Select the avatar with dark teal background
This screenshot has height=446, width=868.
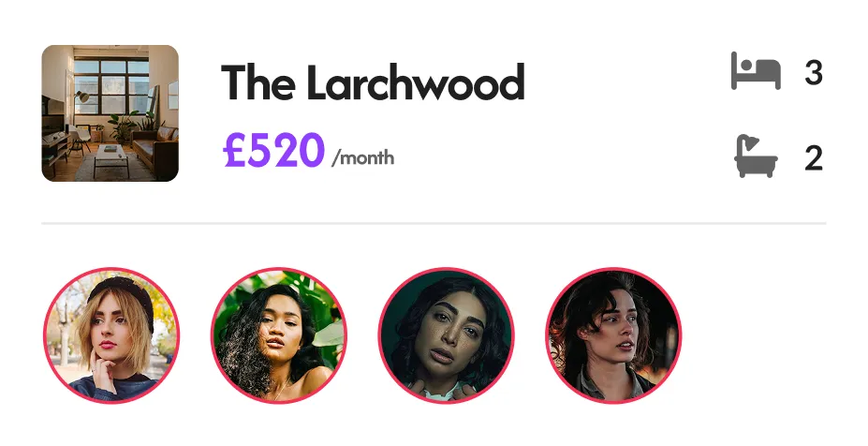click(x=447, y=335)
